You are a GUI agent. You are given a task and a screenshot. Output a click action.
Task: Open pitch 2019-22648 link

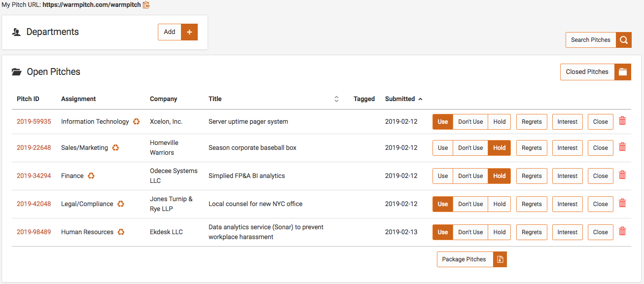34,148
